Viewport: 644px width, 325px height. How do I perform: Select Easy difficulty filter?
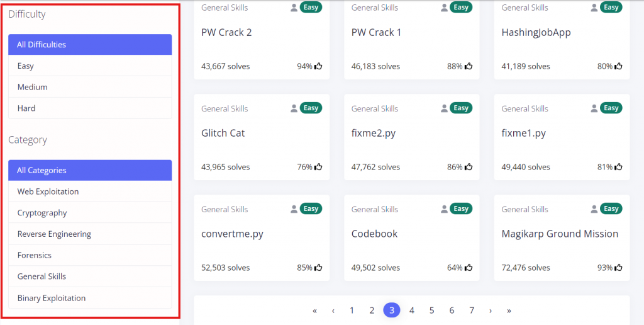pos(90,66)
